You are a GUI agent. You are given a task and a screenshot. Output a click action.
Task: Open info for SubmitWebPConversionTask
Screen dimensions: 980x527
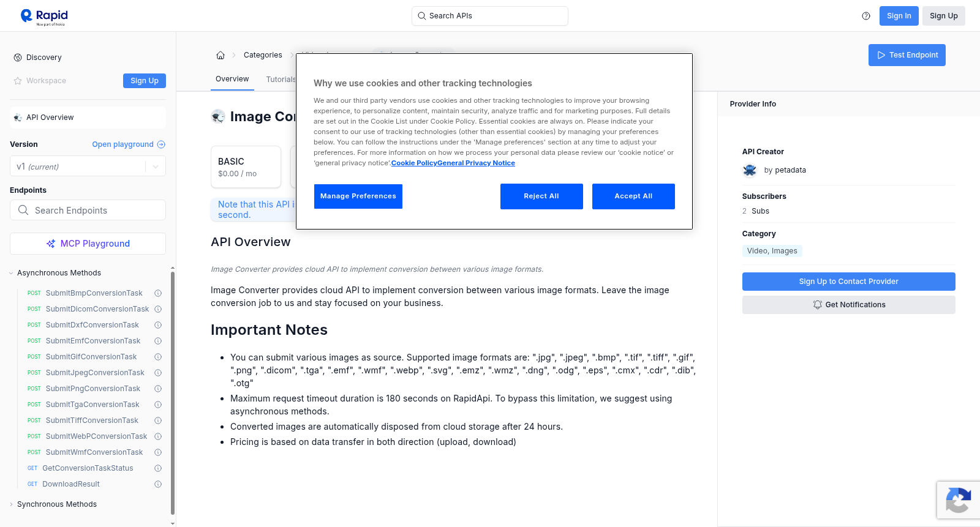pyautogui.click(x=158, y=436)
